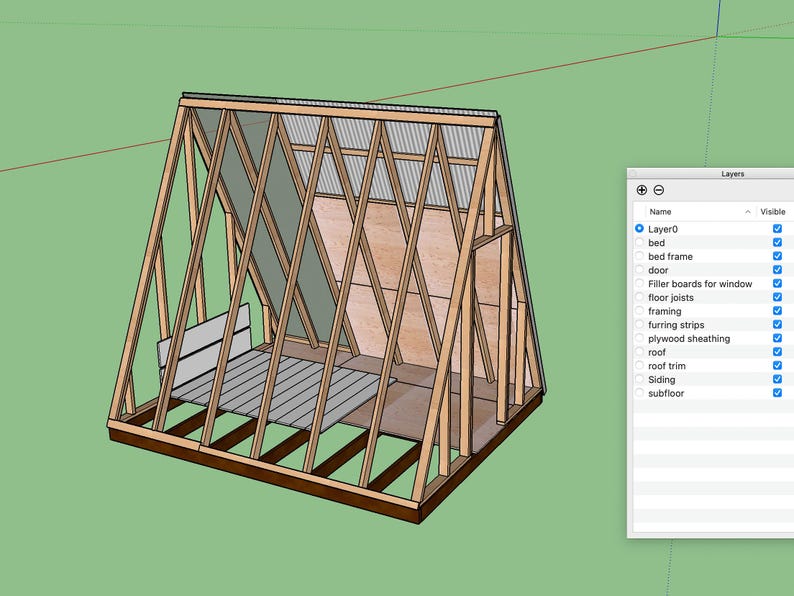Activate furring strips layer radio

(639, 324)
